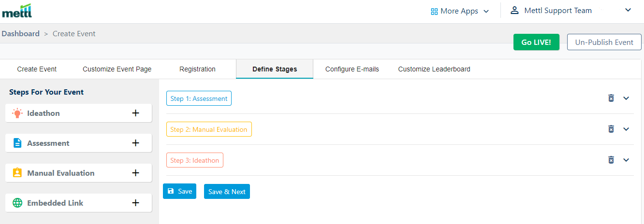This screenshot has width=644, height=224.
Task: Click the Save & Next button
Action: 227,192
